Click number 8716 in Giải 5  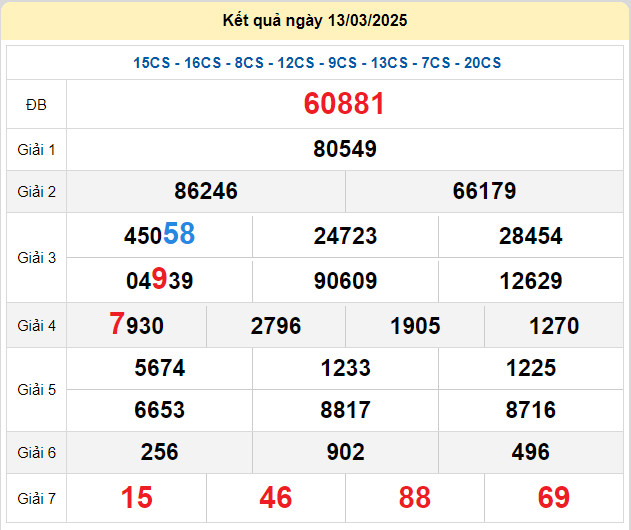coord(531,410)
